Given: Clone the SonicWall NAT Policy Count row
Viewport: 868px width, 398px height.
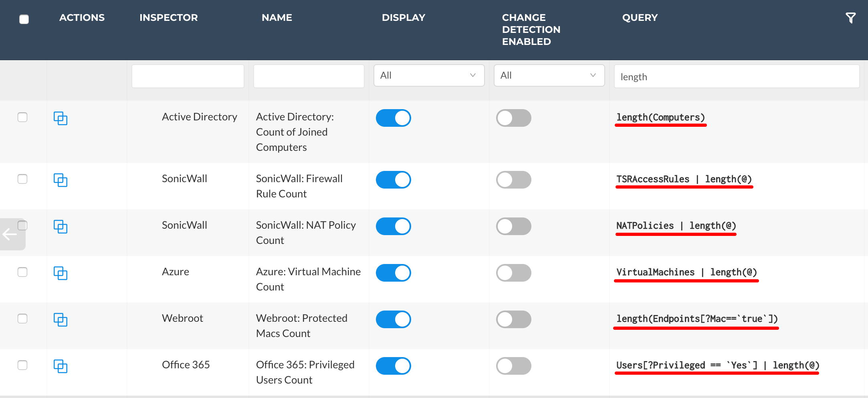Looking at the screenshot, I should (61, 227).
